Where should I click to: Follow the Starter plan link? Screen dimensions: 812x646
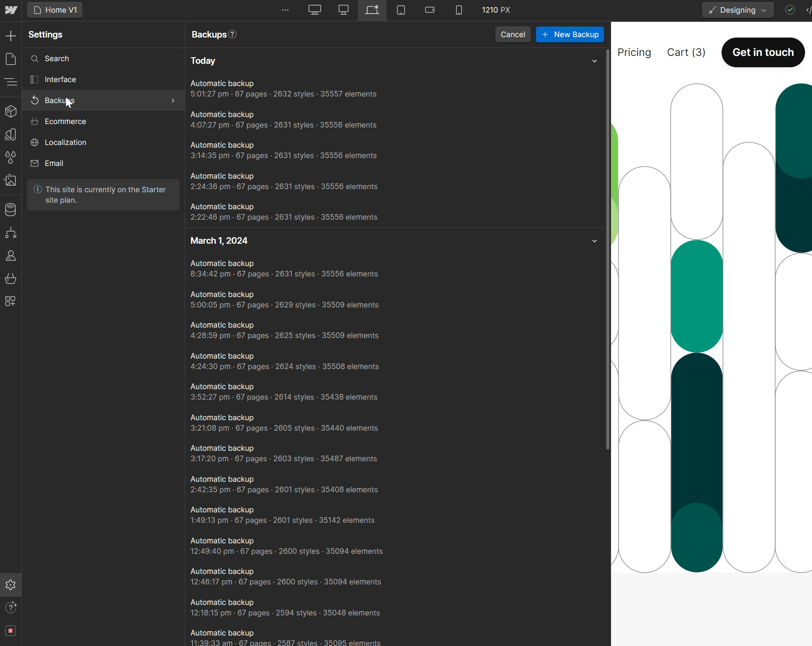[154, 190]
